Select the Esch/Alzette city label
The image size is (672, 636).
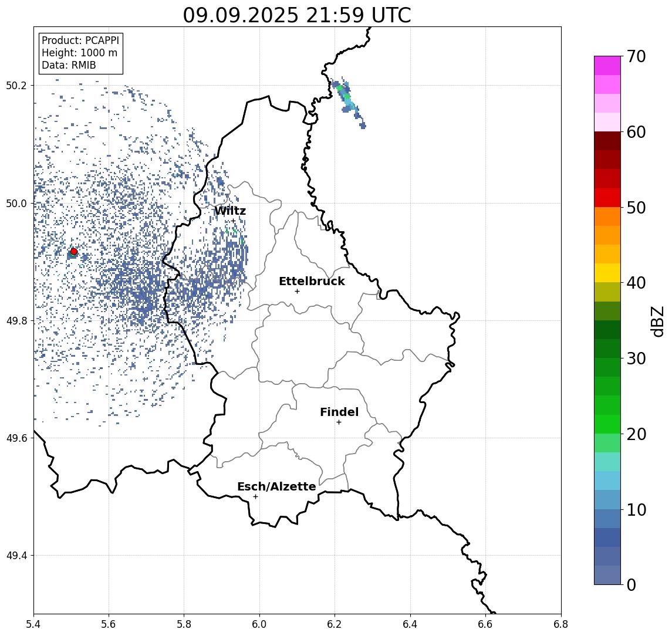pyautogui.click(x=276, y=486)
